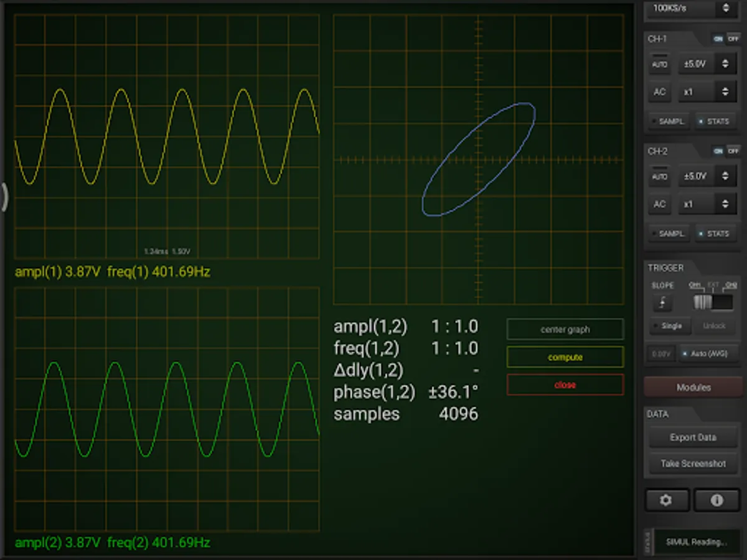Toggle Auto (AVG) trigger mode
This screenshot has height=560, width=747.
(708, 353)
